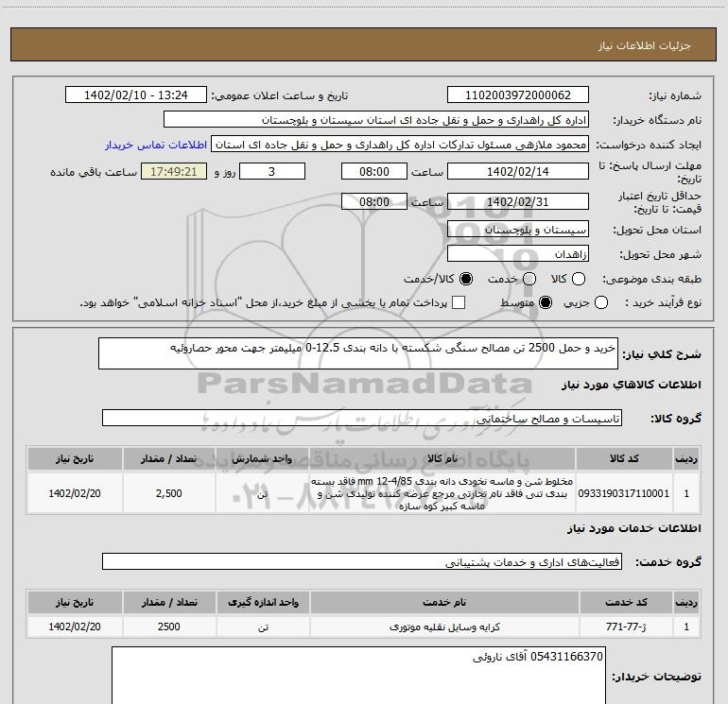
Task: Click the کد خدمت column header
Action: point(626,602)
